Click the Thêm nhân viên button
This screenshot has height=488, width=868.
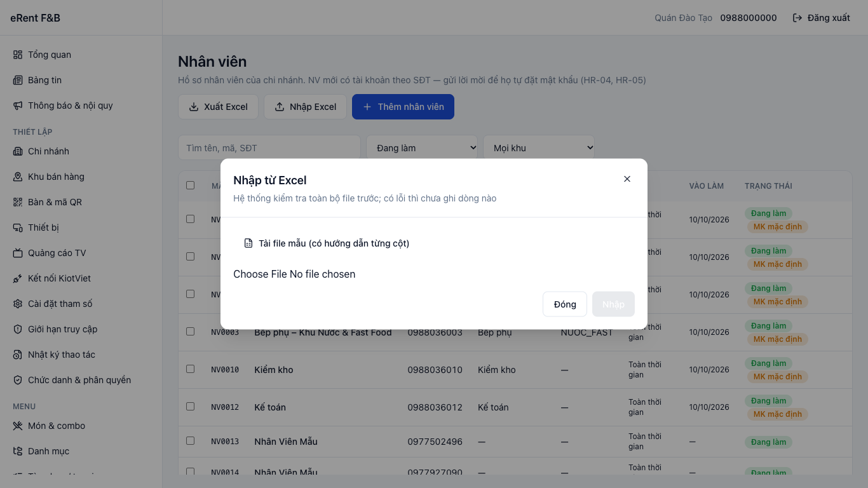click(x=403, y=107)
